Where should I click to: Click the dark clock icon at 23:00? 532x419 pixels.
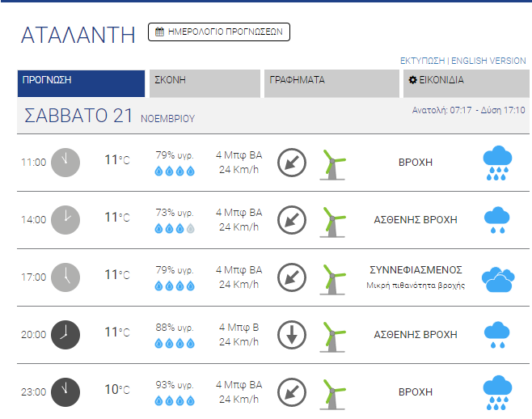[x=65, y=392]
